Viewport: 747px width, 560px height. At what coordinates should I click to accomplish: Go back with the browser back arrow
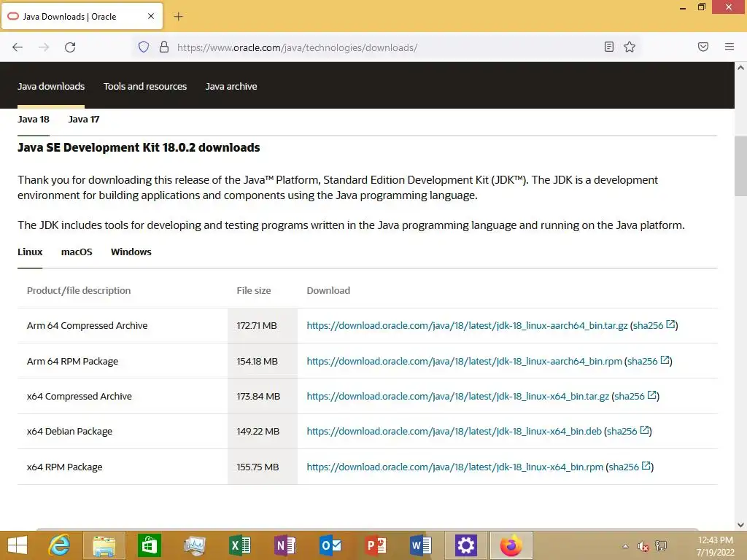point(18,47)
